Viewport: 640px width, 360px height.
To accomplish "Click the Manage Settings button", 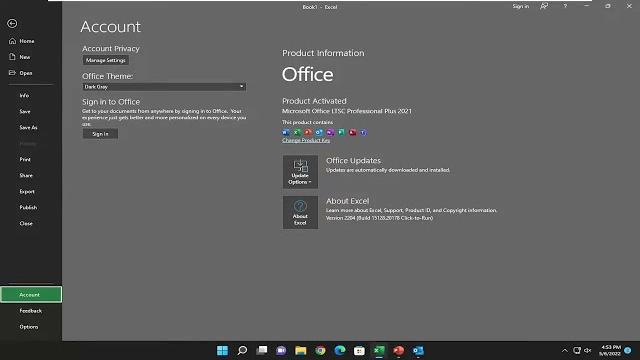I will (106, 60).
